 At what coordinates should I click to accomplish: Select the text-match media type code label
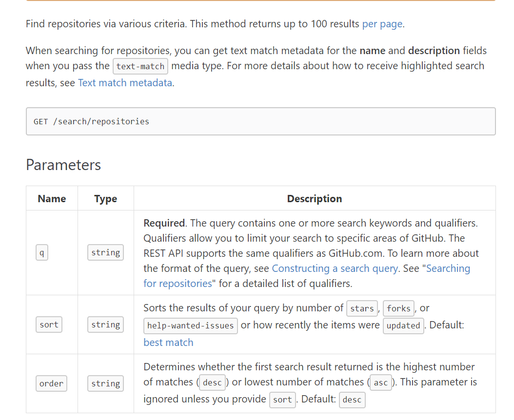pyautogui.click(x=140, y=66)
